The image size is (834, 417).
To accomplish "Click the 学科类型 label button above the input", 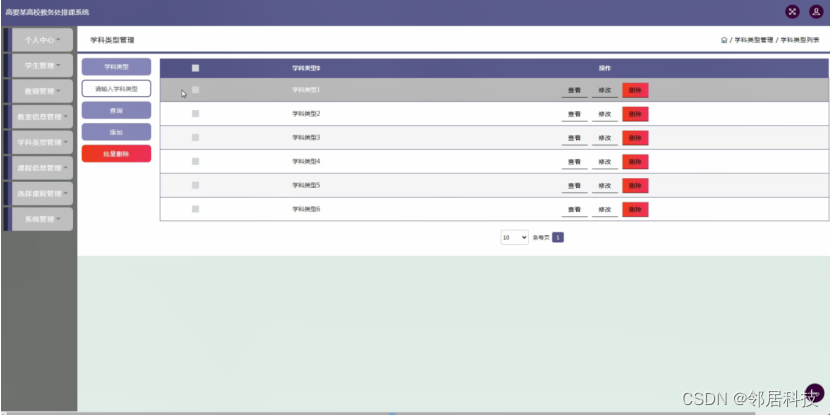I will click(116, 67).
